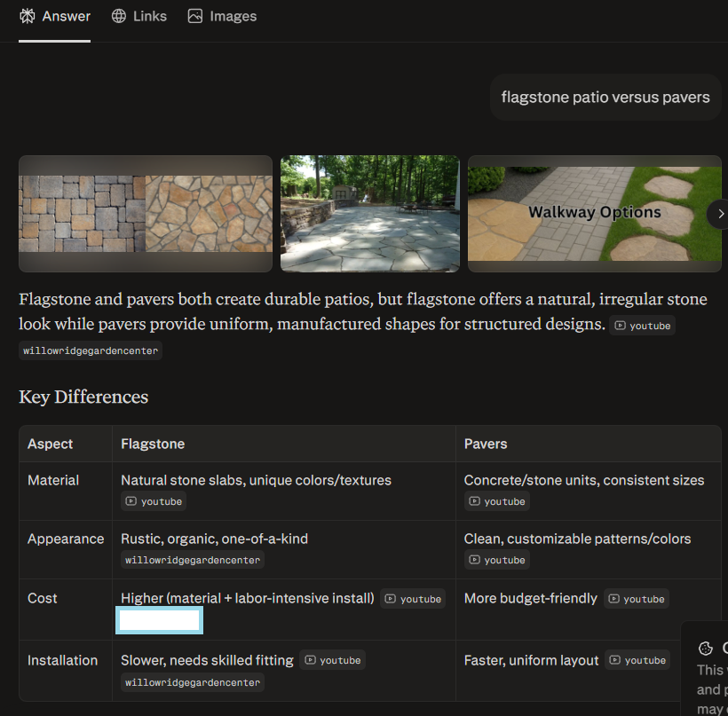
Task: Open willowridgegardencenter citation in Flagstone Installation row
Action: (193, 682)
